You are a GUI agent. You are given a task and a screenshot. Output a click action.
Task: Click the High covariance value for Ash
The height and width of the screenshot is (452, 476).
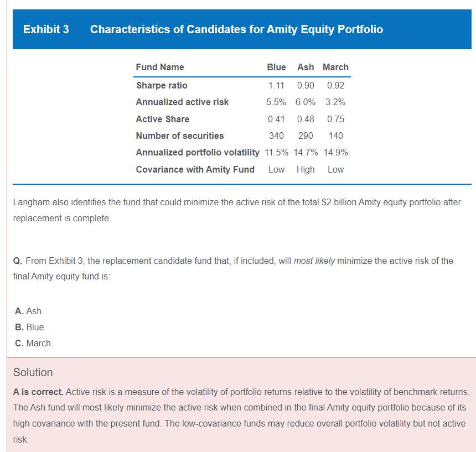306,169
